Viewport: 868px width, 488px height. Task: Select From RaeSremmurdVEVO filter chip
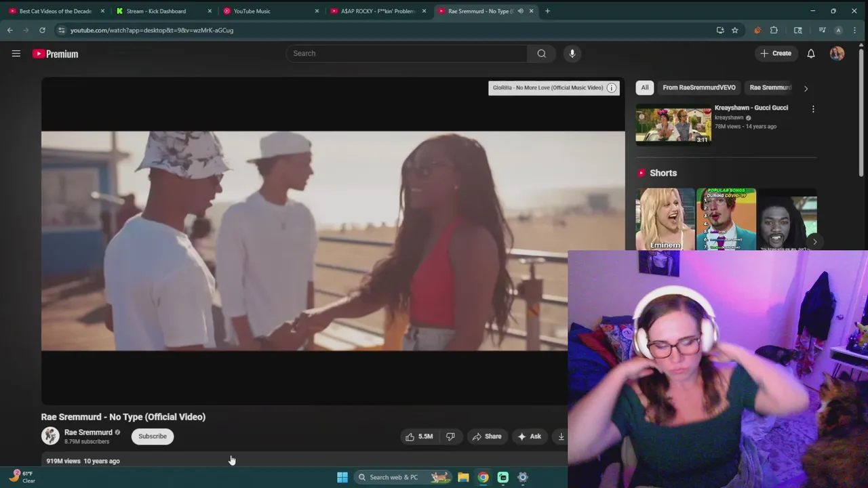699,87
